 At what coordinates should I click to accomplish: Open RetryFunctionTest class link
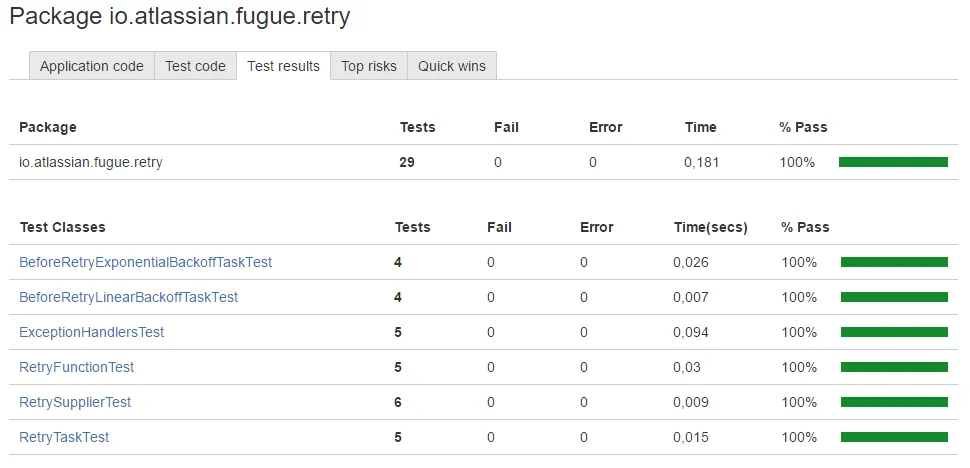[77, 367]
